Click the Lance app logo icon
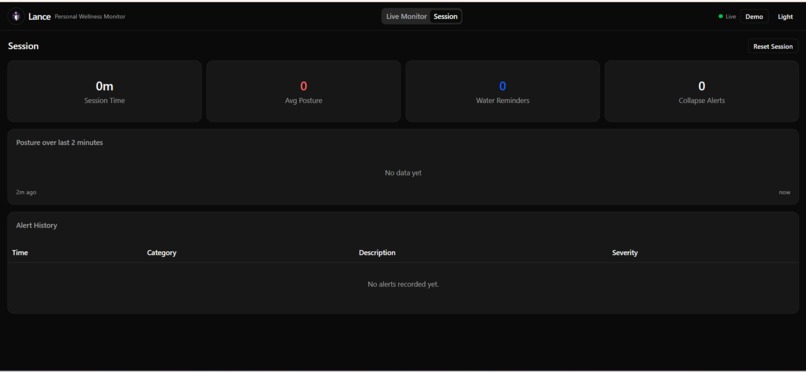The height and width of the screenshot is (372, 806). [x=16, y=16]
